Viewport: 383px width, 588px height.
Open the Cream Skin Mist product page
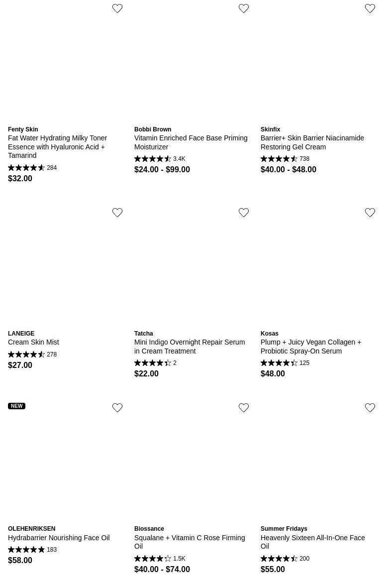[33, 342]
